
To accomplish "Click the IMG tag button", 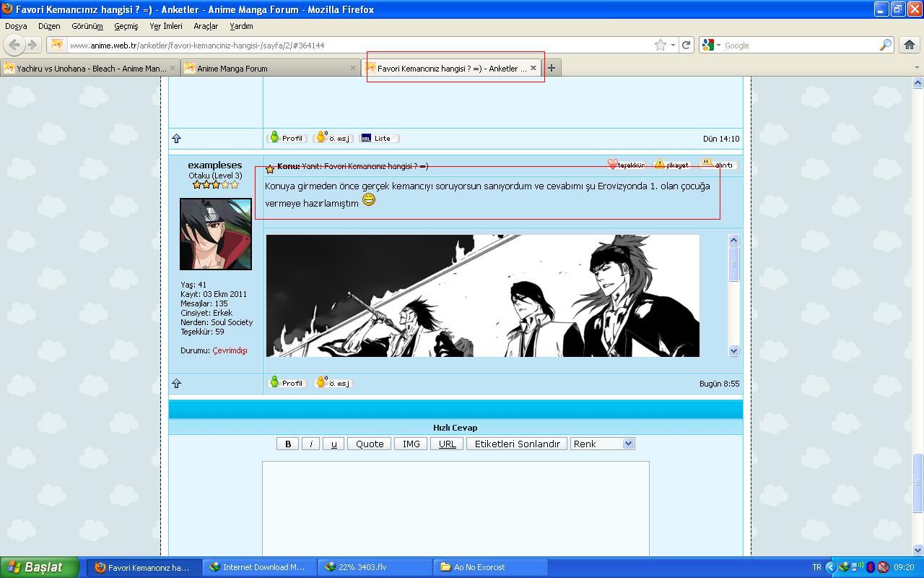I will pyautogui.click(x=411, y=444).
